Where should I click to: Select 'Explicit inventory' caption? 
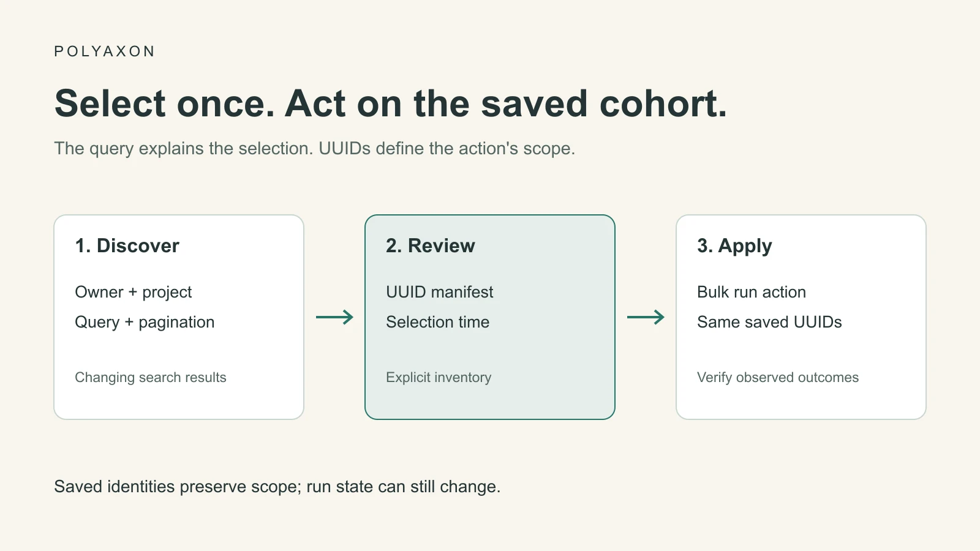tap(439, 377)
